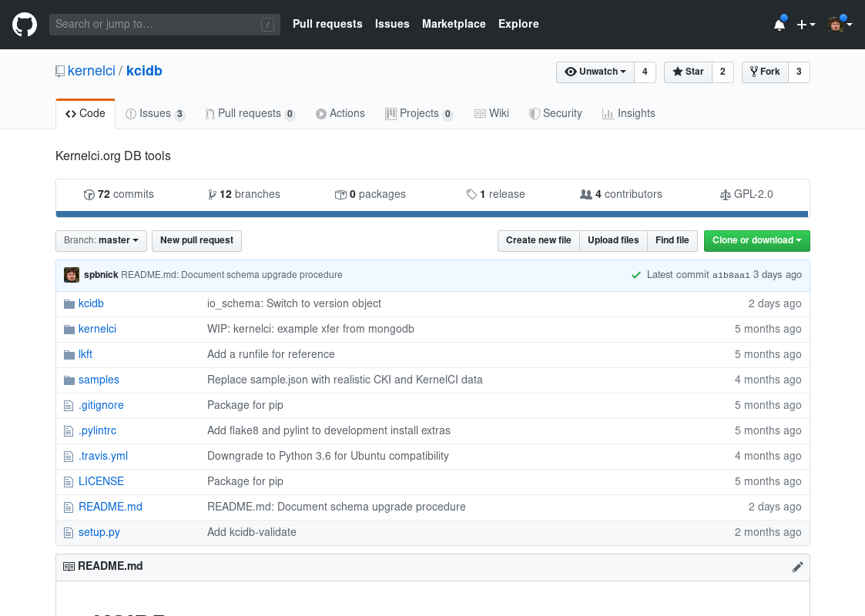Open commit 'io_schema: Switch to version object'
This screenshot has width=865, height=616.
coord(294,304)
